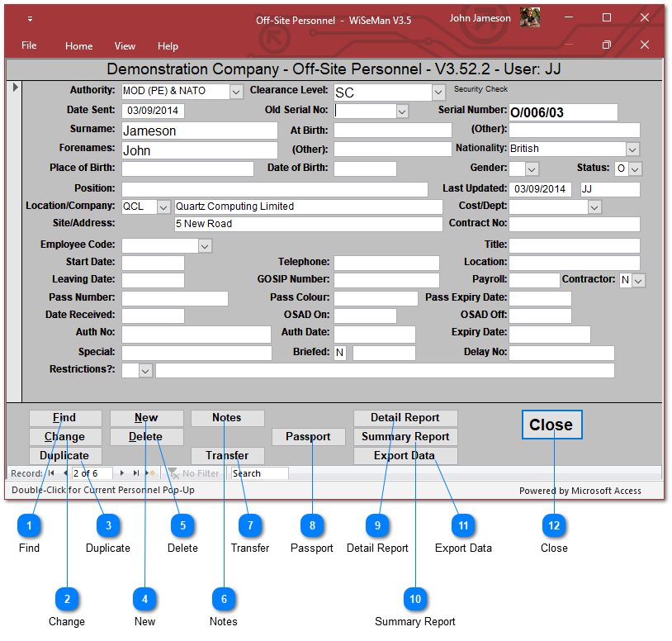Click the Passport button
Screen dimensions: 672x641
(308, 436)
